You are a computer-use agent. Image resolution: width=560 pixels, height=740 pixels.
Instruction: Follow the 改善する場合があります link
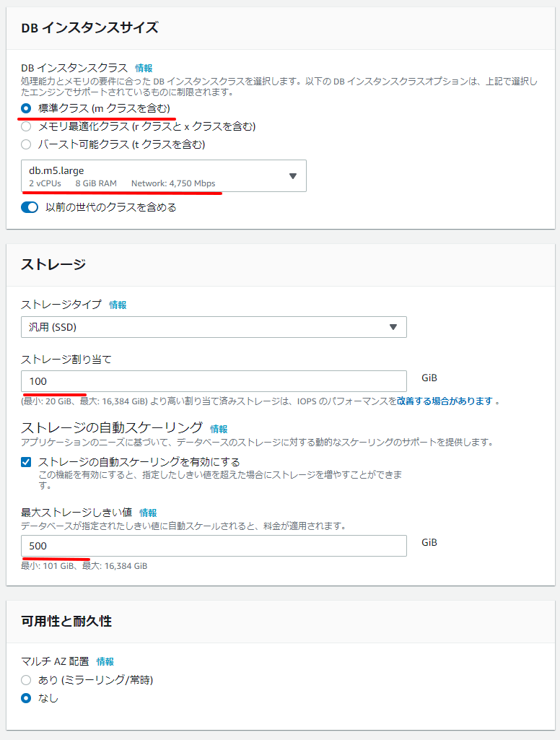445,401
